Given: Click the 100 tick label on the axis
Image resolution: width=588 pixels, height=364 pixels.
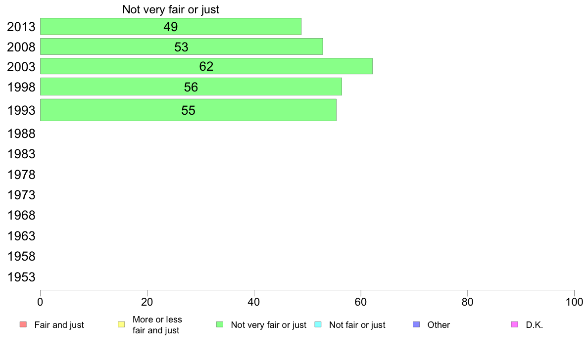Looking at the screenshot, I should pos(574,302).
